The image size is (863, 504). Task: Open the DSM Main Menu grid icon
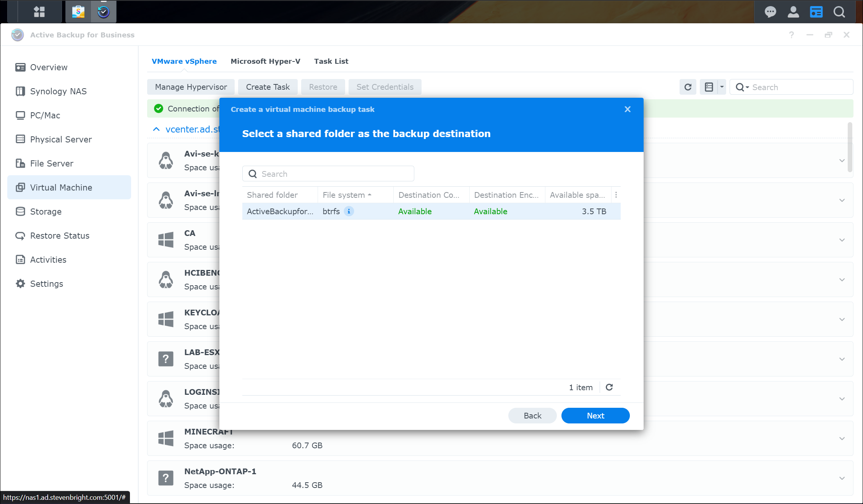pos(39,11)
